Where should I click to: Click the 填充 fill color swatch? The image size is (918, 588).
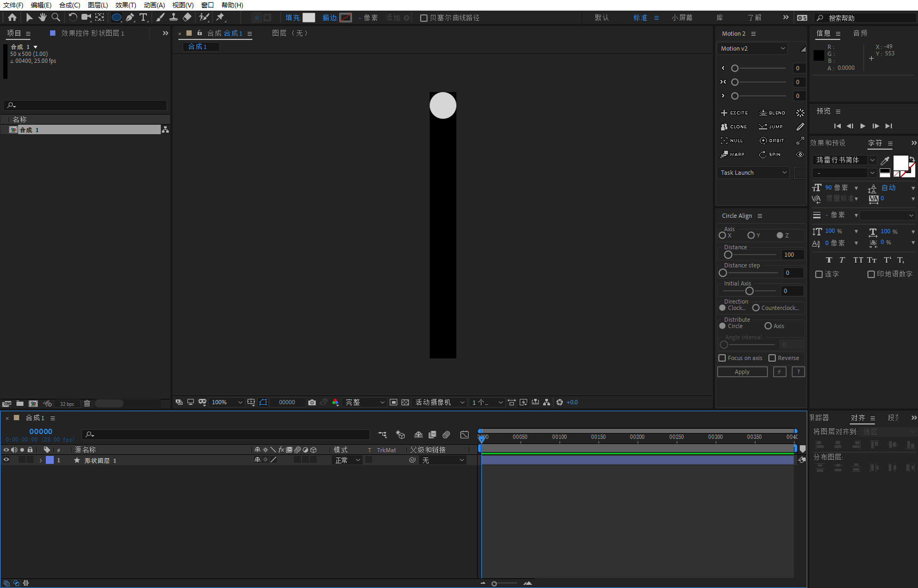tap(309, 18)
